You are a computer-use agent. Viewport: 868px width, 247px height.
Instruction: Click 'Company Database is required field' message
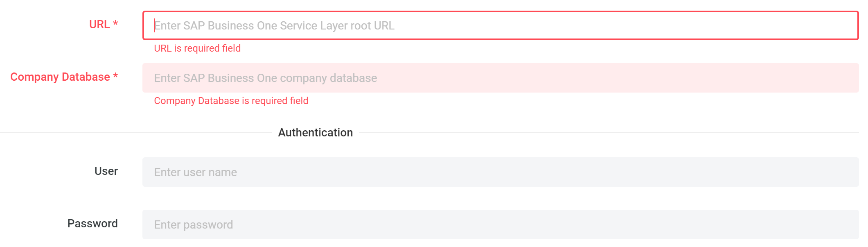(x=231, y=101)
